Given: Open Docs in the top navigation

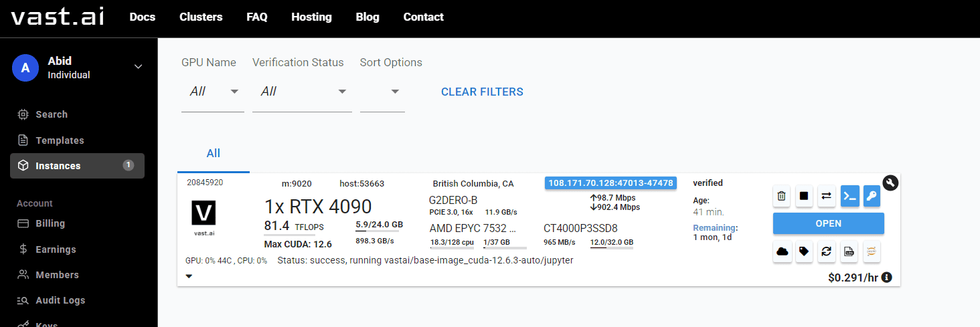Looking at the screenshot, I should pos(143,17).
